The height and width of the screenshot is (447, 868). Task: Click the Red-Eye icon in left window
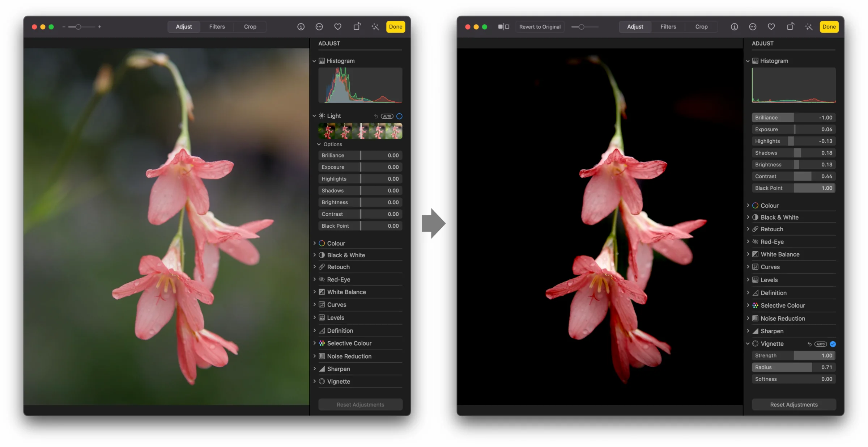(x=322, y=279)
